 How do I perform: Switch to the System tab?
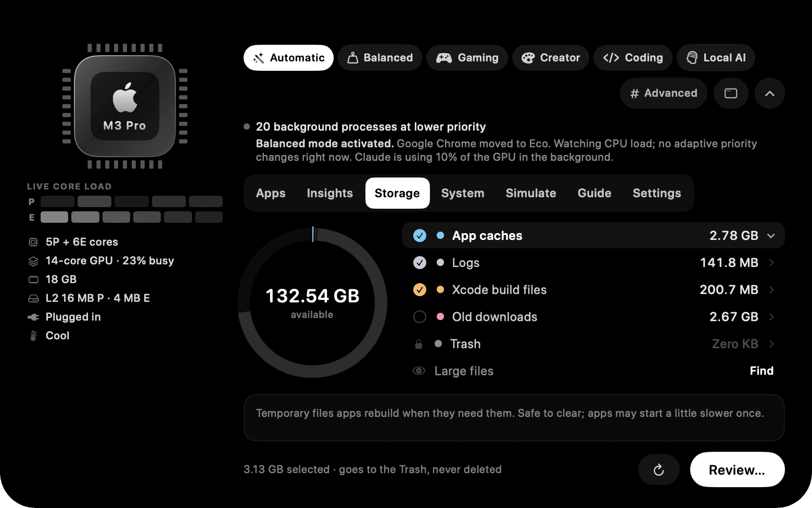coord(463,193)
